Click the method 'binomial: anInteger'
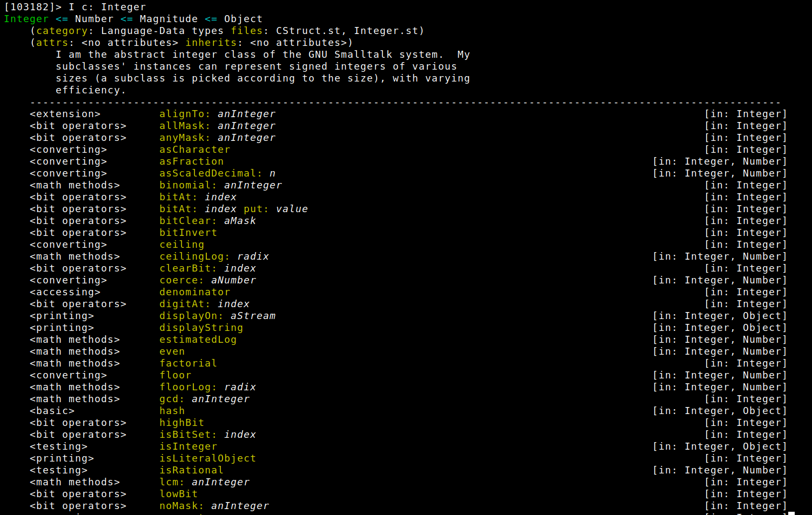812x515 pixels. 220,185
